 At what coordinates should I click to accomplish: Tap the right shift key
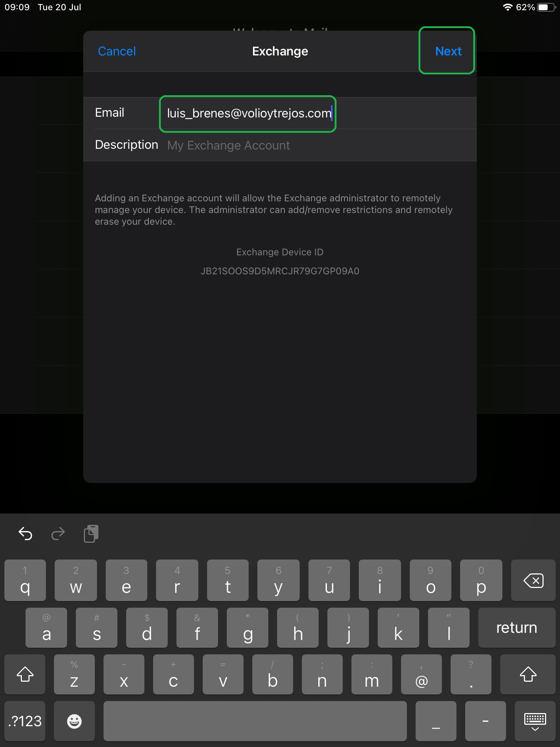528,674
